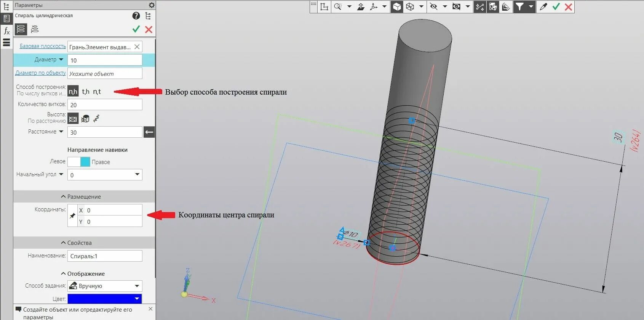Open the display mode dropdown arrow
The image size is (644, 320).
421,6
